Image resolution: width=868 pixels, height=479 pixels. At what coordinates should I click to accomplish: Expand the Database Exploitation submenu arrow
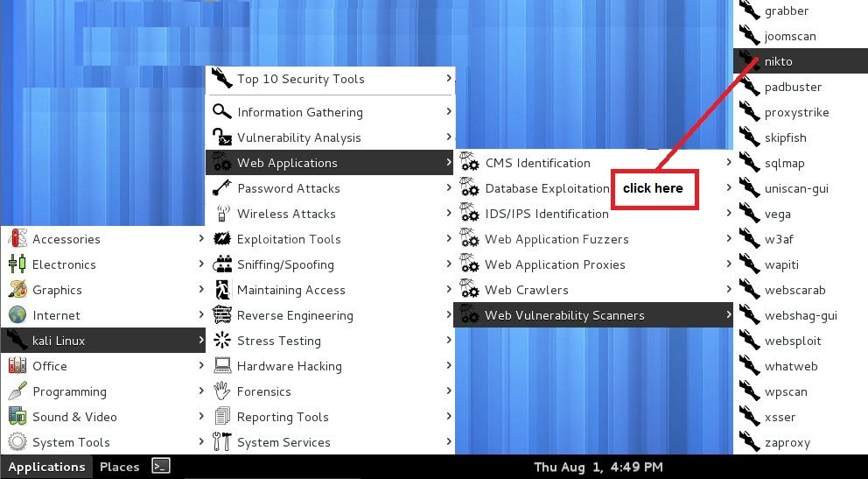[x=729, y=187]
